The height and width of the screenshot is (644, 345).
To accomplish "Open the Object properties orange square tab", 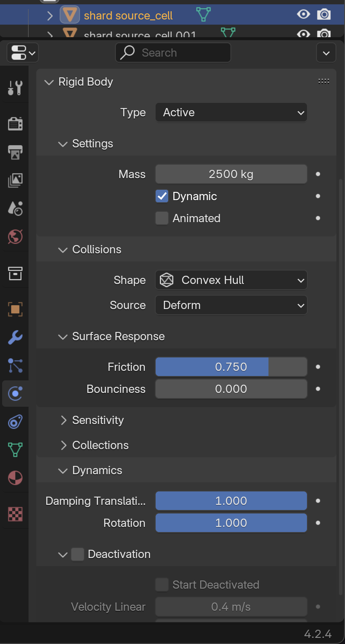I will (x=15, y=309).
